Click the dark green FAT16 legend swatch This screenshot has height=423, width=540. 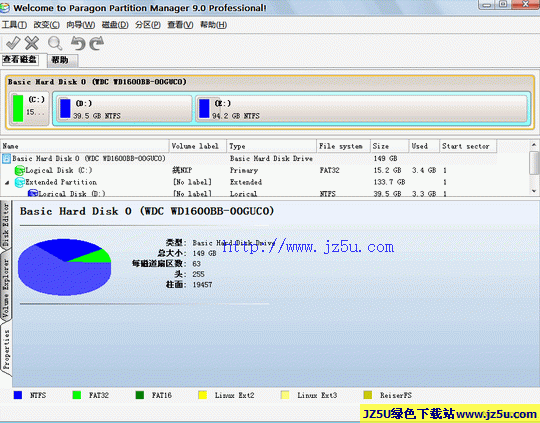coord(140,395)
